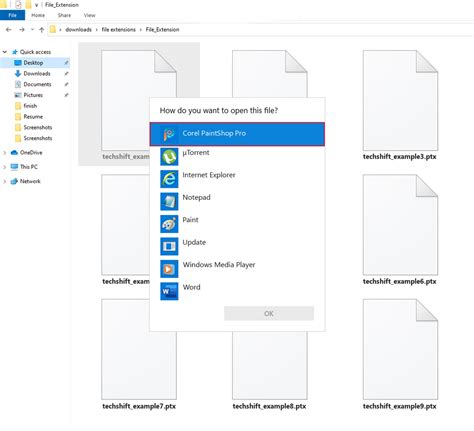Open Quick access in the sidebar
The image size is (474, 431).
pyautogui.click(x=35, y=52)
